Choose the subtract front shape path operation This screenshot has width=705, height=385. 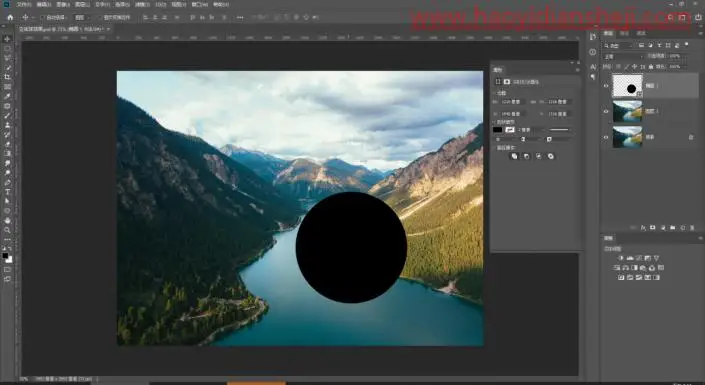tap(527, 156)
